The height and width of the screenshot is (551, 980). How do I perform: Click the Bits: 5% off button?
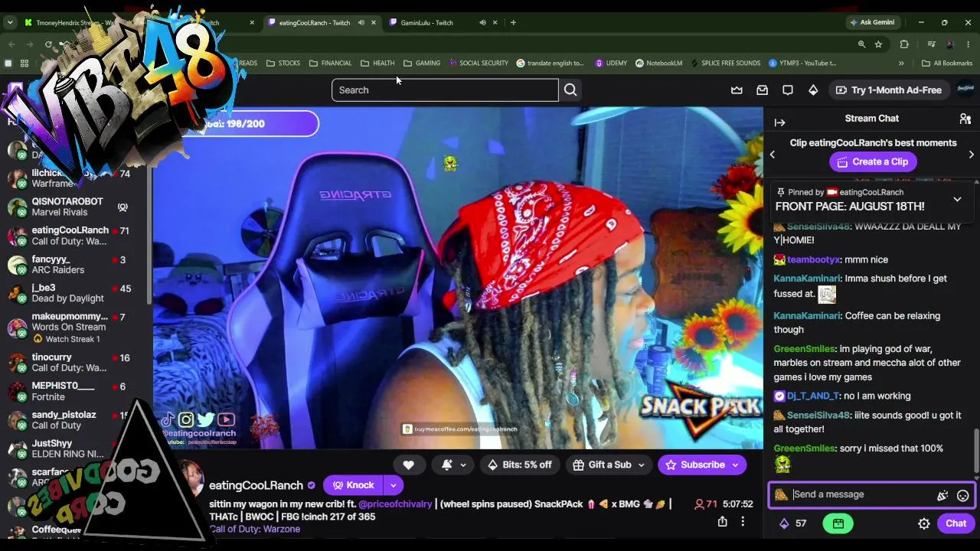pos(519,465)
